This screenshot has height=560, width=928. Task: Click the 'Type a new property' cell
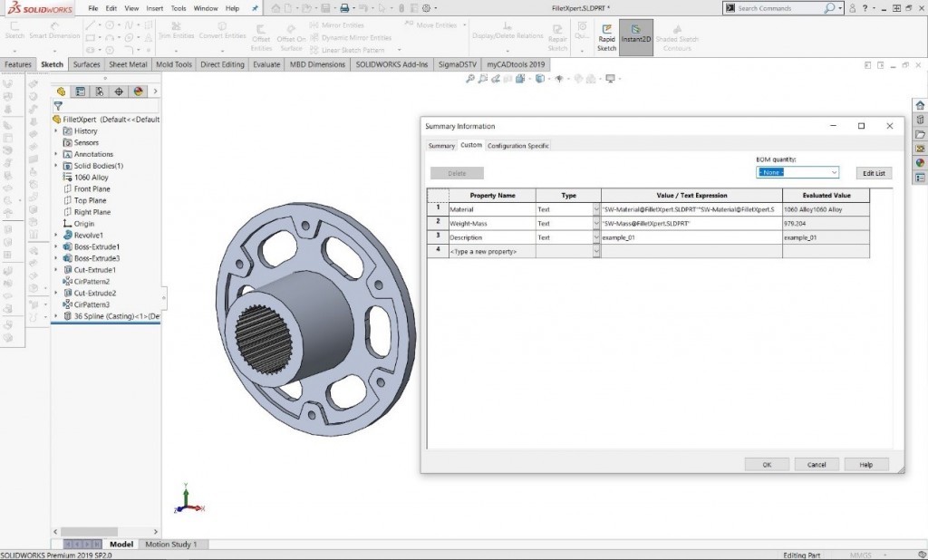(492, 252)
